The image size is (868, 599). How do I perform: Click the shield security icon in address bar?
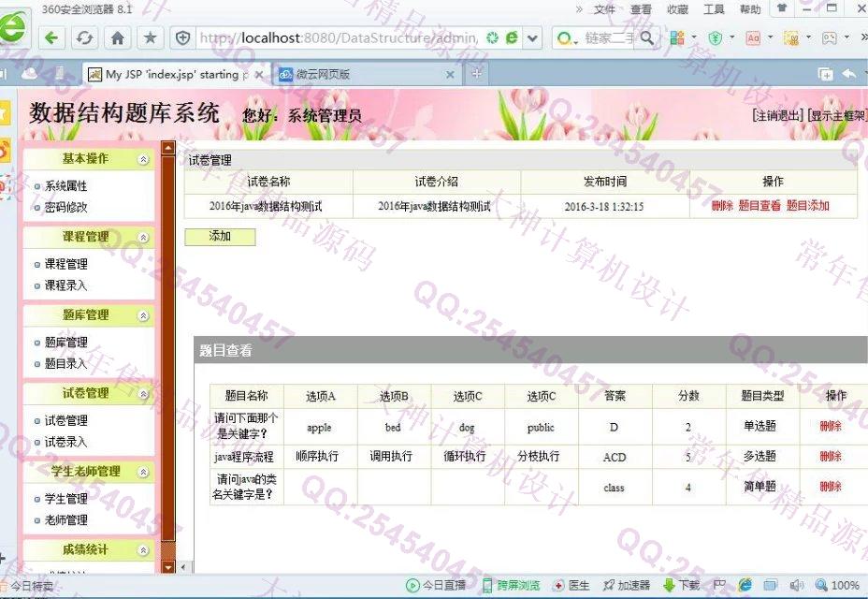(x=182, y=38)
